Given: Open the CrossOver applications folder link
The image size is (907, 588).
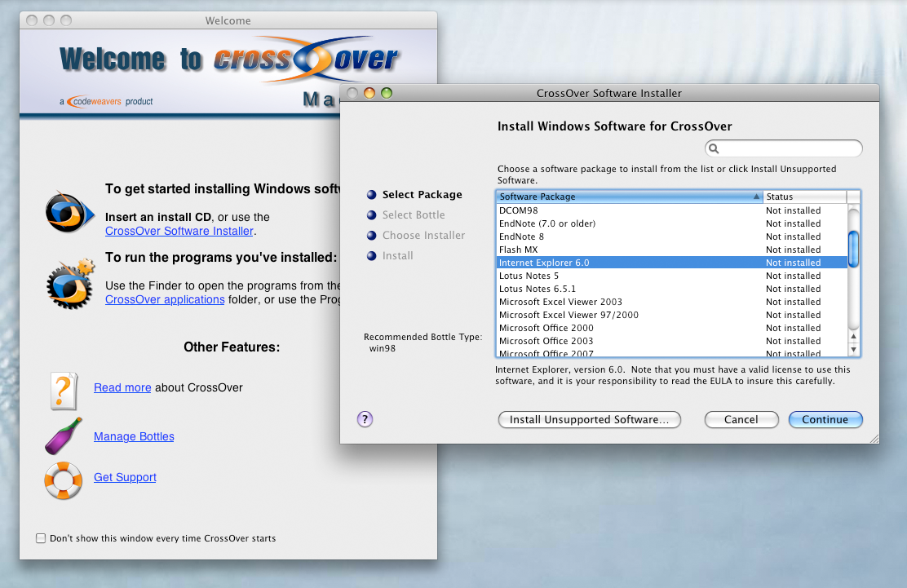Looking at the screenshot, I should click(x=165, y=299).
